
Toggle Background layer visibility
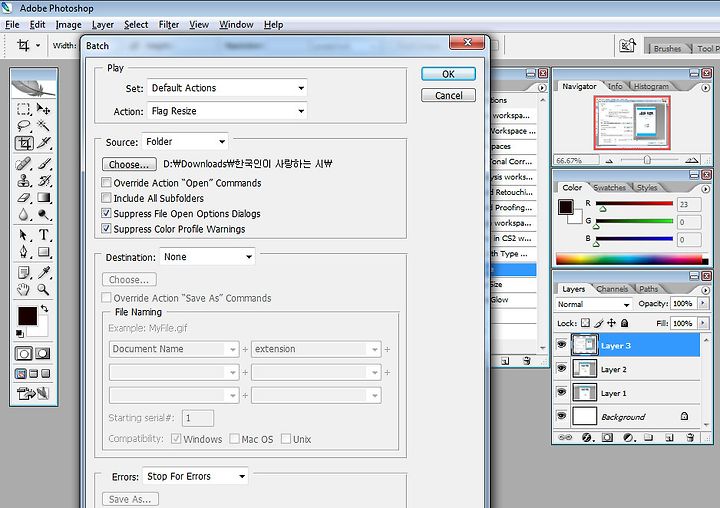point(561,415)
